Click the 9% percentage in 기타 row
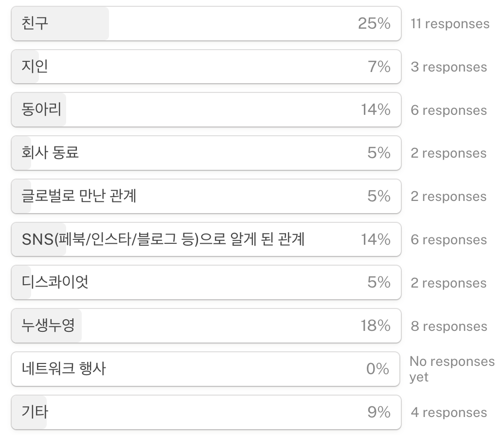This screenshot has width=504, height=435. coord(378,412)
